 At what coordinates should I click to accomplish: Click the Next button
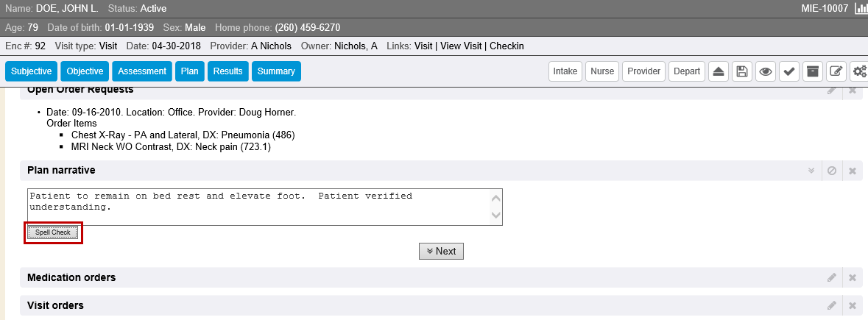[x=441, y=251]
